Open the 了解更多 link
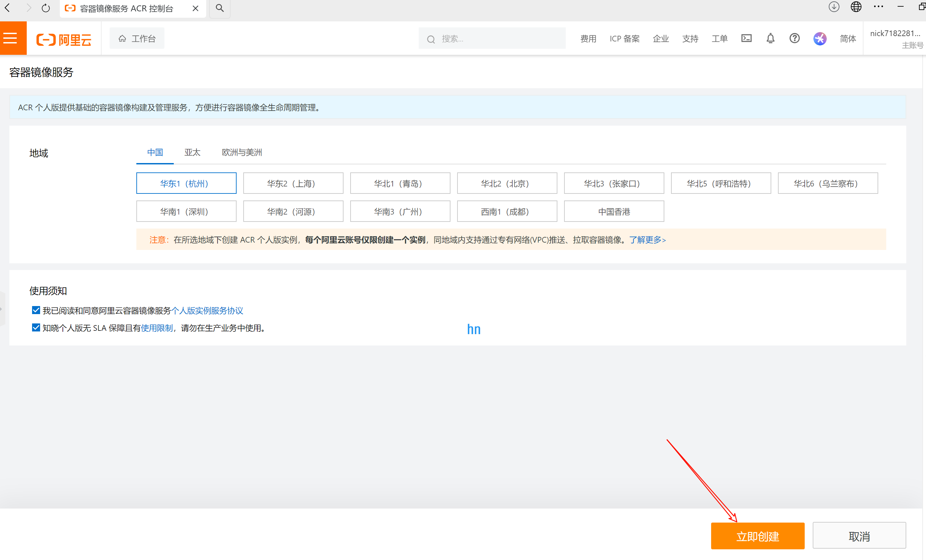The image size is (926, 560). [647, 240]
